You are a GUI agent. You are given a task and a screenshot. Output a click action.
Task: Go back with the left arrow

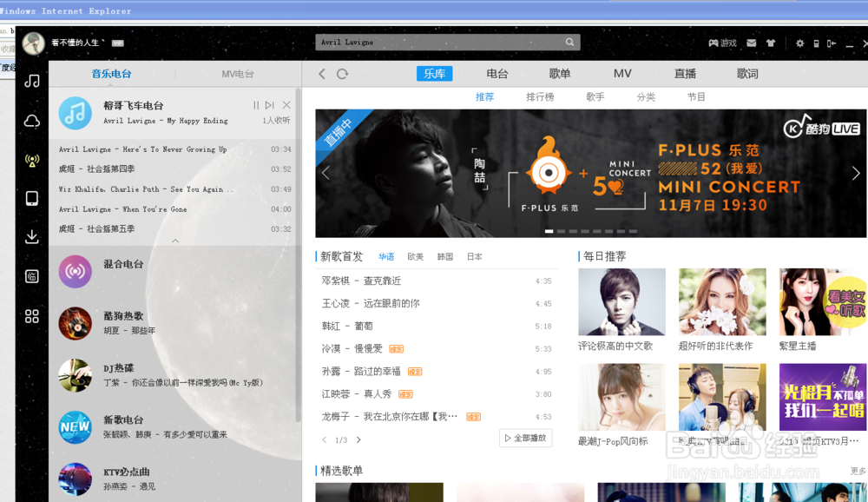pyautogui.click(x=322, y=74)
